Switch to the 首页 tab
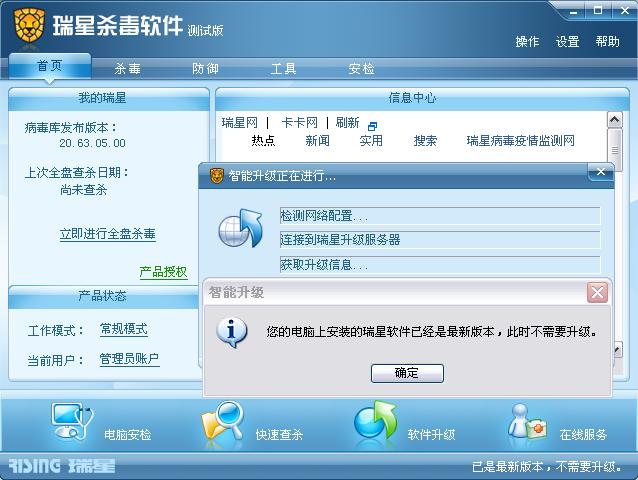The image size is (638, 480). (x=50, y=65)
